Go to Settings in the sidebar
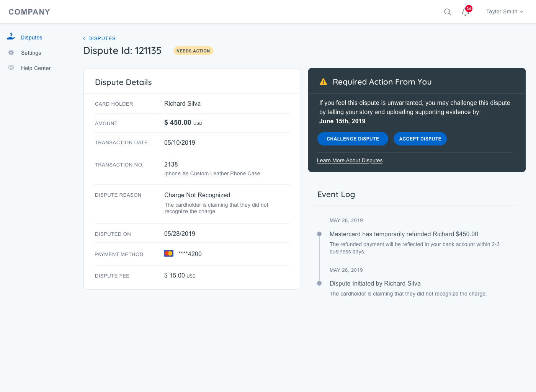 tap(31, 53)
